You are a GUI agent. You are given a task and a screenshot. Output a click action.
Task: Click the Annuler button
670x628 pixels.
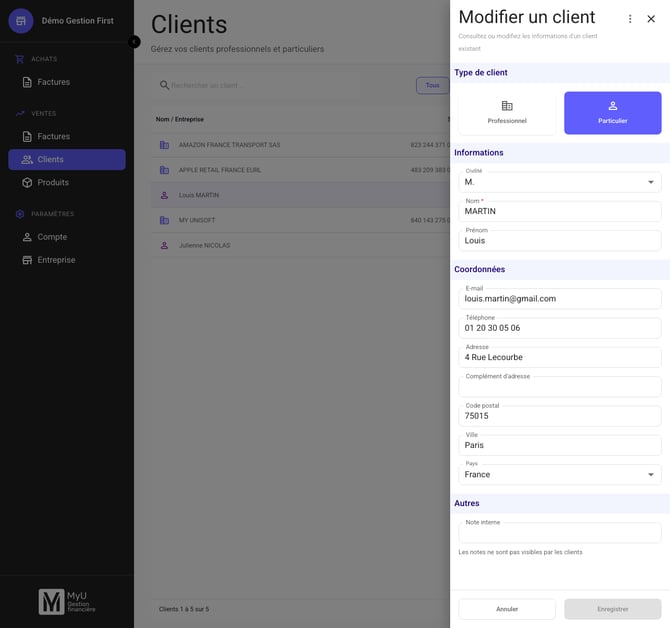[x=507, y=609]
